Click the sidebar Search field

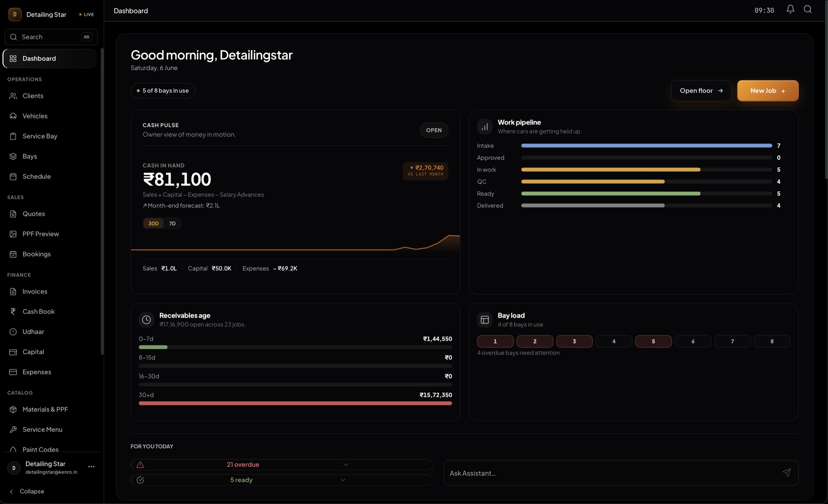click(51, 37)
